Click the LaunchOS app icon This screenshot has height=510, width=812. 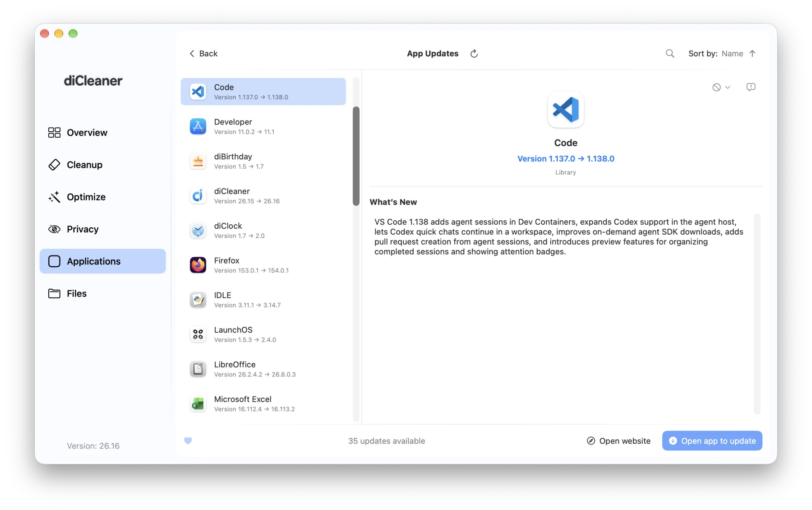tap(198, 334)
